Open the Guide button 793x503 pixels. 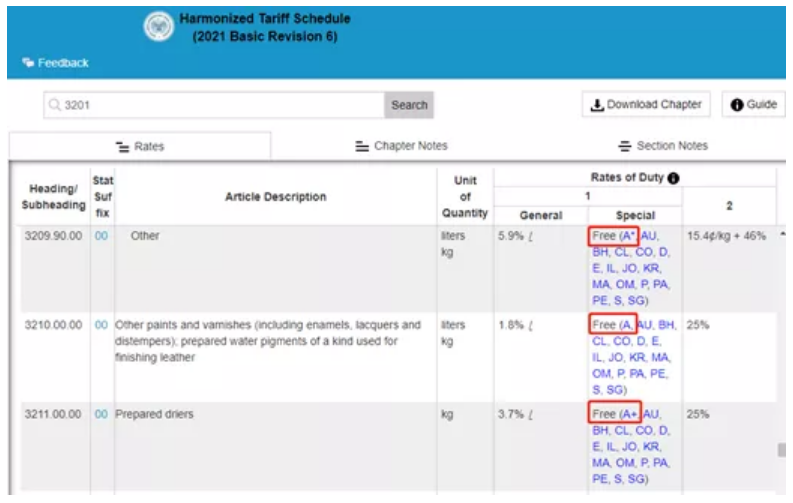(x=754, y=104)
